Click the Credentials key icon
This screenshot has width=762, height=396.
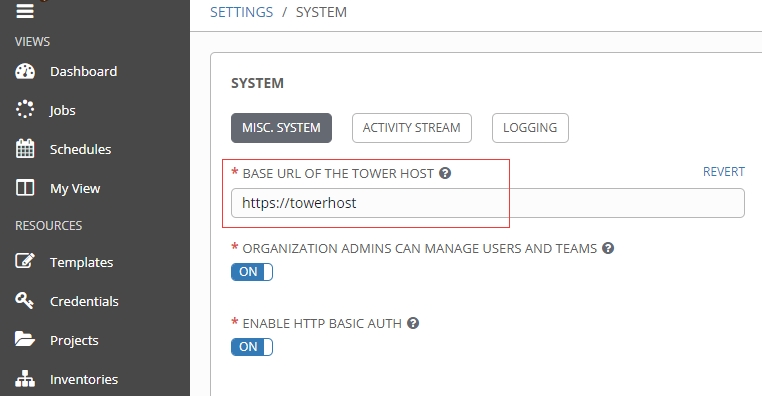[x=24, y=300]
